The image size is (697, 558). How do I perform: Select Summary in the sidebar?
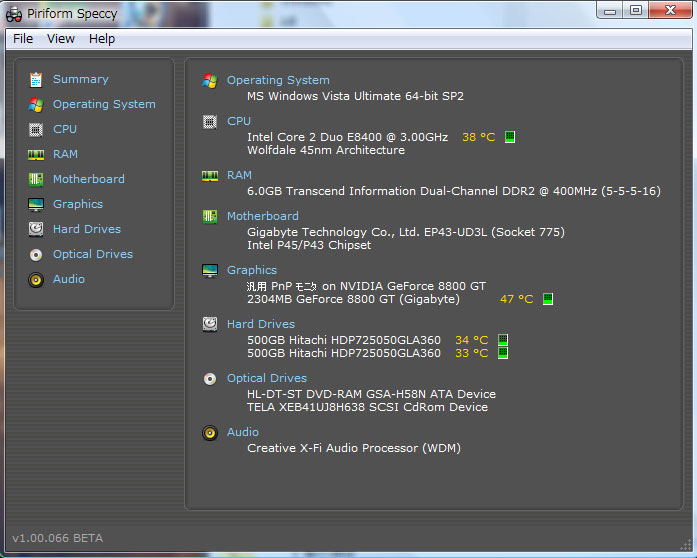[80, 79]
